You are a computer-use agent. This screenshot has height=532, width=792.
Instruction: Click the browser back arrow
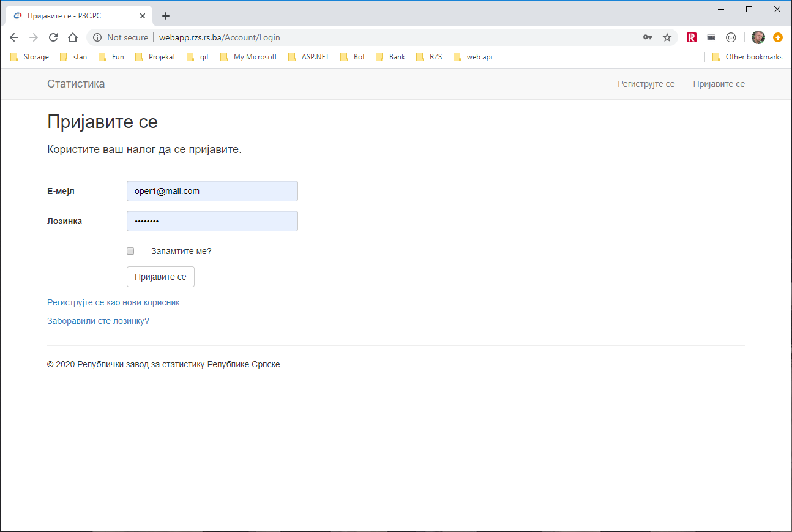point(14,37)
